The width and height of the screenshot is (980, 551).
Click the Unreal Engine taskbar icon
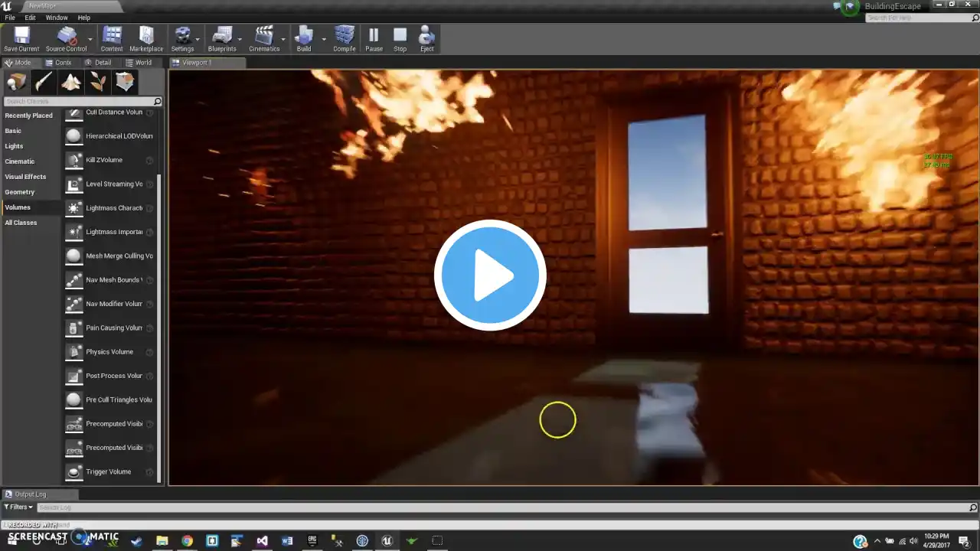pyautogui.click(x=387, y=540)
